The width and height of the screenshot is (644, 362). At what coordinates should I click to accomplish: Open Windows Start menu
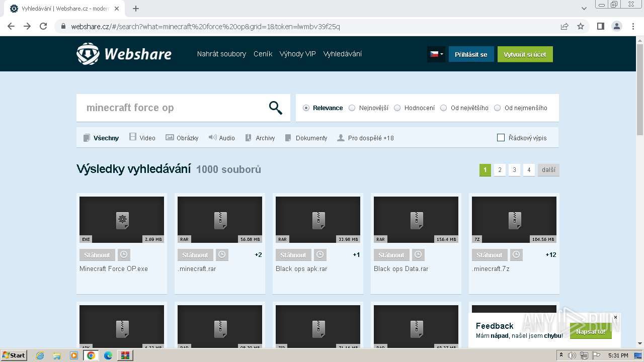pos(14,355)
